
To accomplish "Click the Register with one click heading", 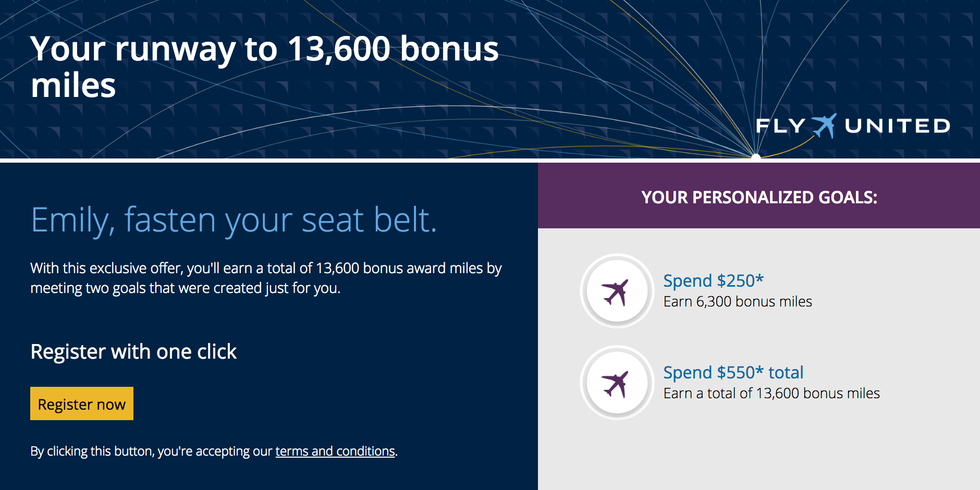I will click(133, 352).
